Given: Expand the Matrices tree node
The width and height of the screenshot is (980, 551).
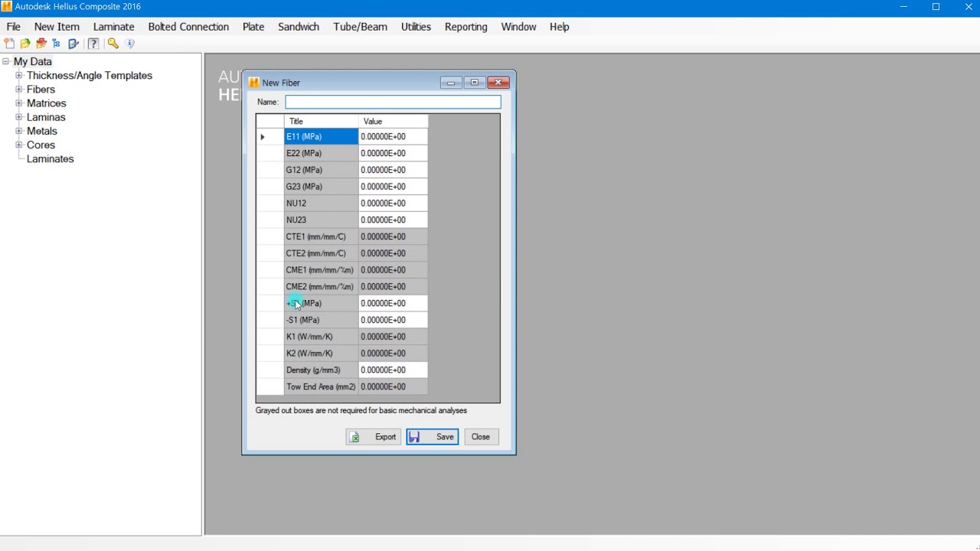Looking at the screenshot, I should (19, 103).
